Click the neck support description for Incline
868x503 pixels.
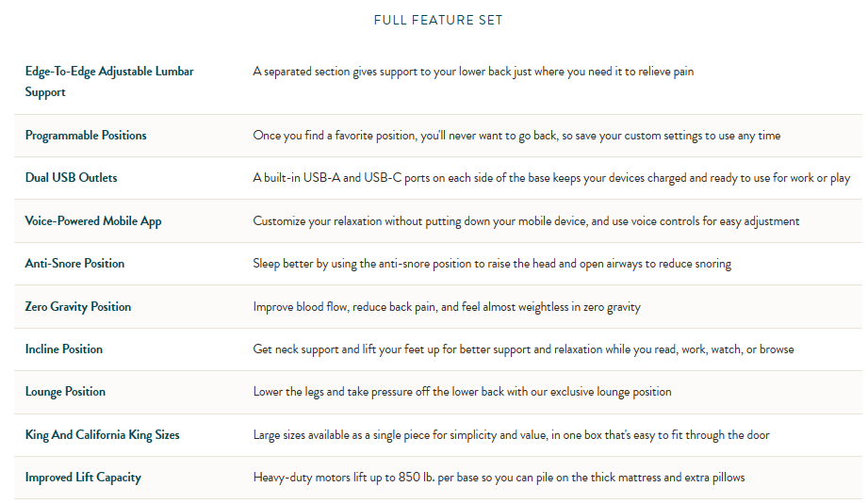[523, 349]
